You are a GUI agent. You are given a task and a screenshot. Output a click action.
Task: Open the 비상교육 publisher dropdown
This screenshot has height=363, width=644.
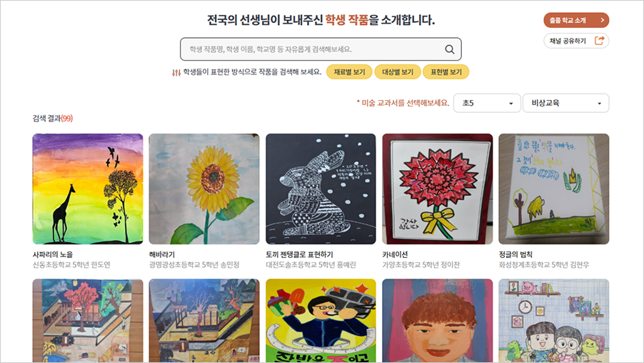(x=566, y=103)
